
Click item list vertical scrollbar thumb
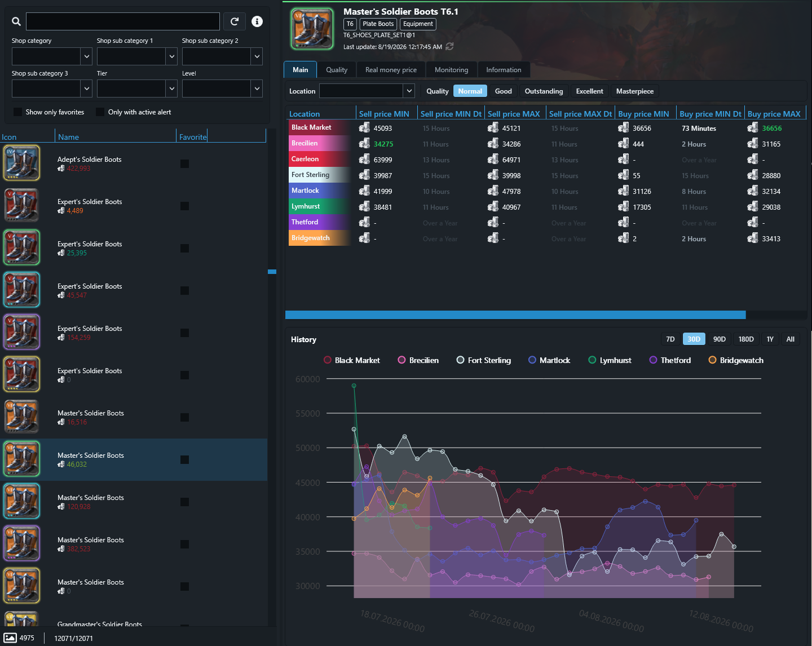pos(272,272)
